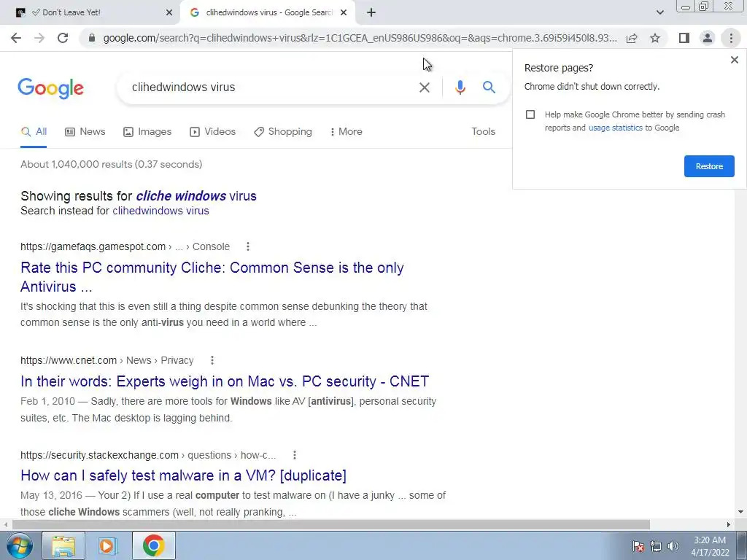Screen dimensions: 747x560
Task: Open Windows Explorer from taskbar
Action: click(x=63, y=545)
